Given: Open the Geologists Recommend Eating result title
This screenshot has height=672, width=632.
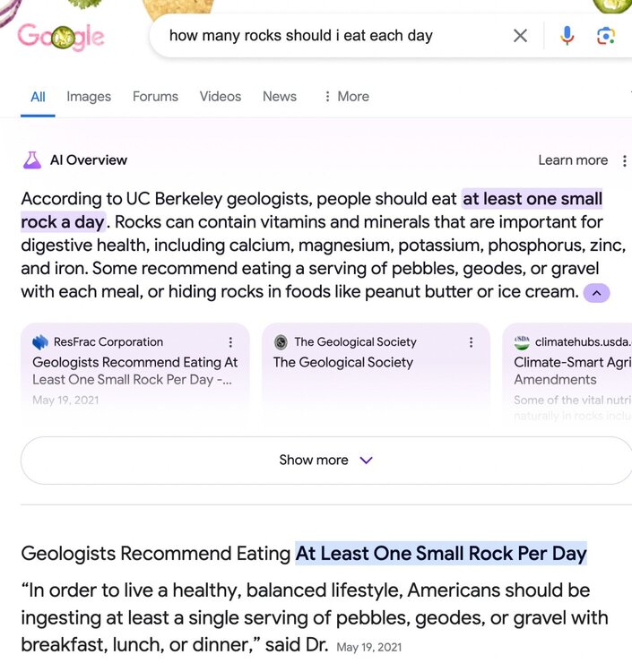Looking at the screenshot, I should click(304, 554).
